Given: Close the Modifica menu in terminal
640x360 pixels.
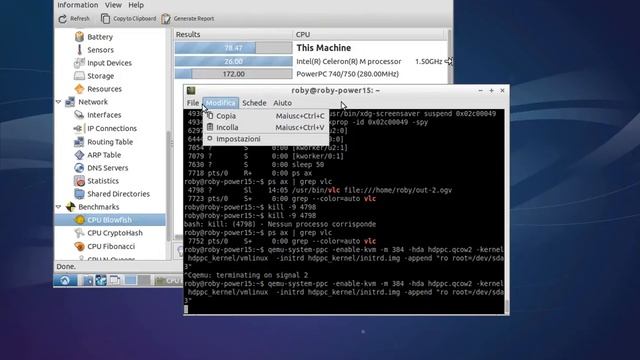Looking at the screenshot, I should tap(220, 103).
